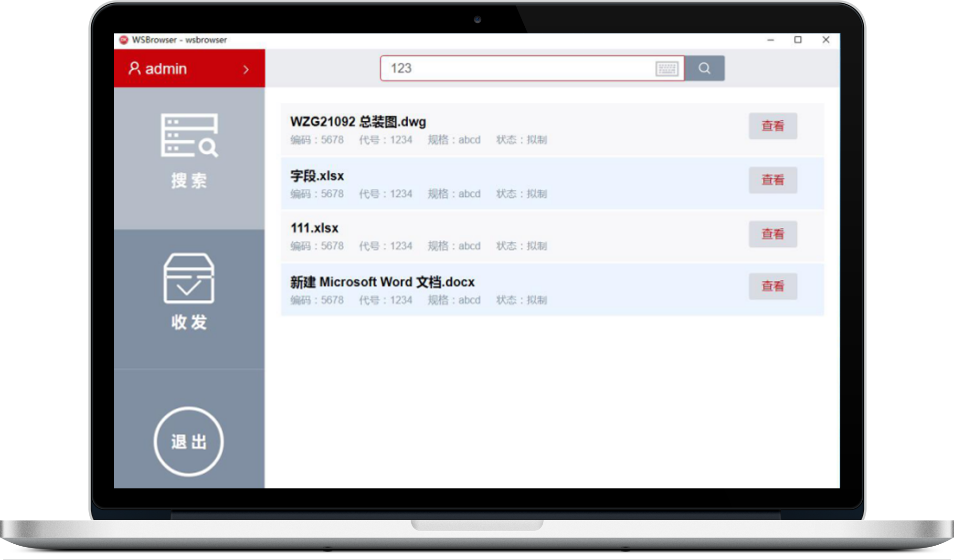Open the 收发 inbox panel icon

(x=189, y=278)
